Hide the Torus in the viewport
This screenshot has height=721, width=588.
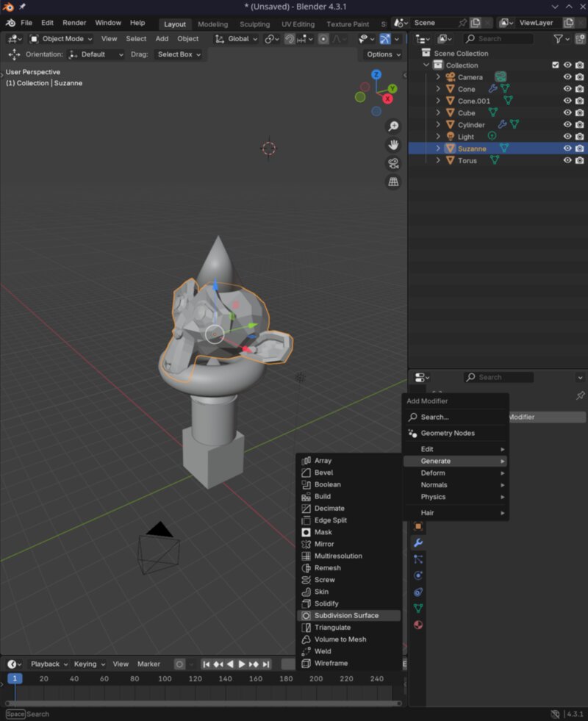coord(567,160)
